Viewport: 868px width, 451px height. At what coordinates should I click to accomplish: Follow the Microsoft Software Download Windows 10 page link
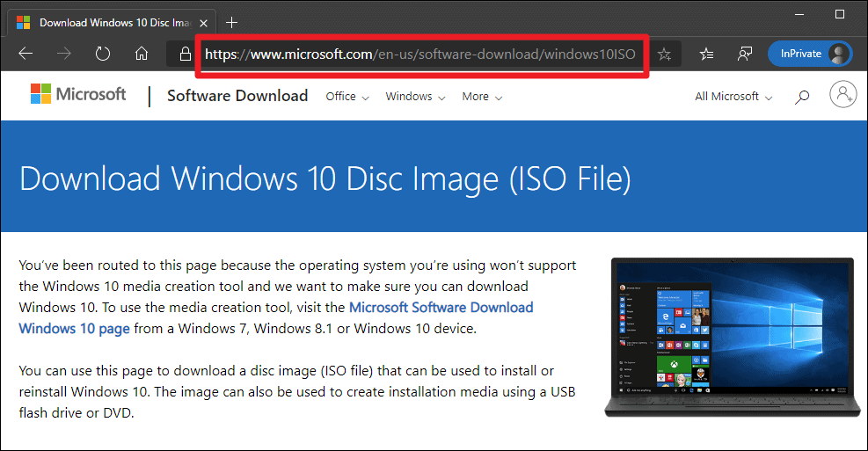[x=275, y=317]
